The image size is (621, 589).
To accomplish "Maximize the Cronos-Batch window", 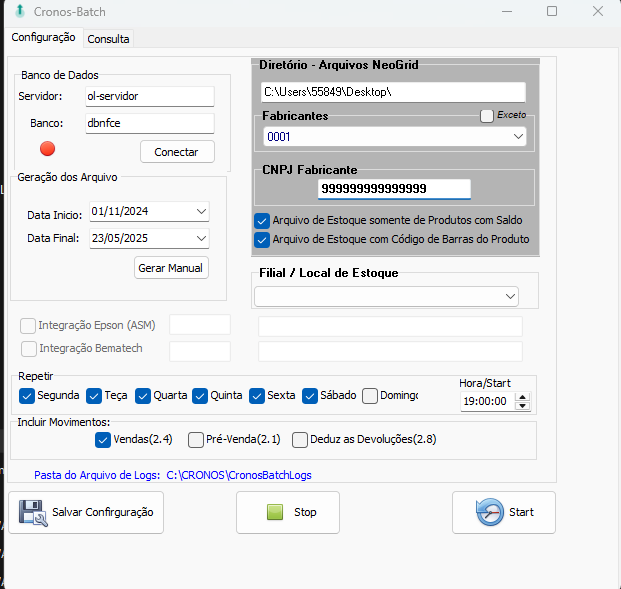I will 552,11.
